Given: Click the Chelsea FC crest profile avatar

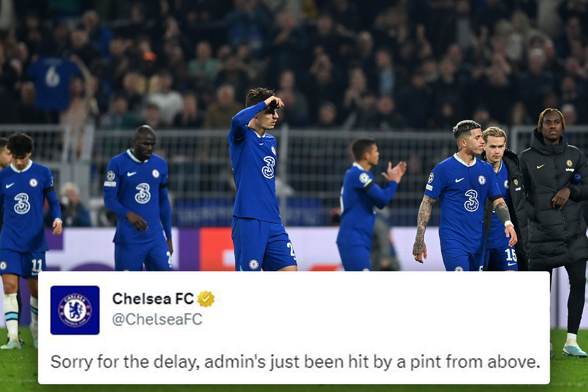Looking at the screenshot, I should 75,310.
